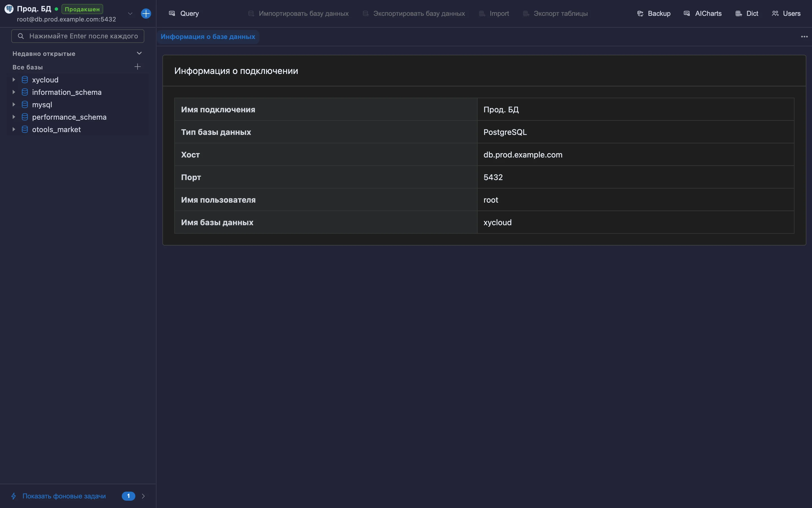
Task: Click the search magnifier icon
Action: tap(21, 36)
